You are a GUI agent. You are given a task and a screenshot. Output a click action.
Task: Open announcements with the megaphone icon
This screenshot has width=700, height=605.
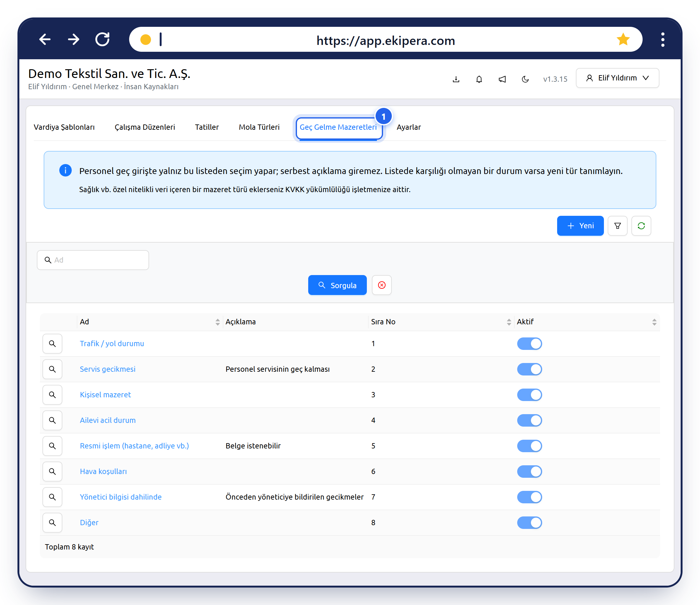point(502,79)
